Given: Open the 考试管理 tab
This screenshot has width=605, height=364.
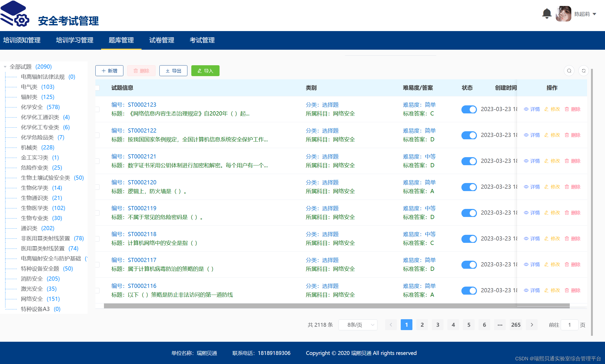Looking at the screenshot, I should [x=202, y=40].
